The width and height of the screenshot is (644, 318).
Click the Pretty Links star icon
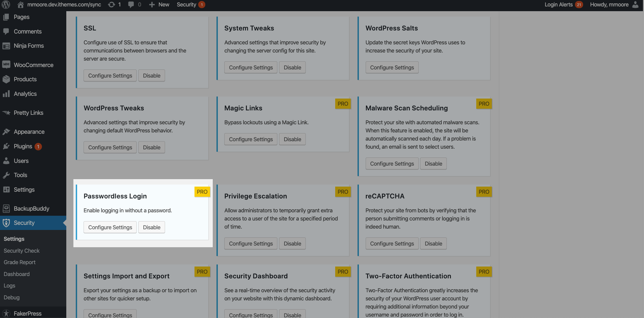pyautogui.click(x=6, y=113)
